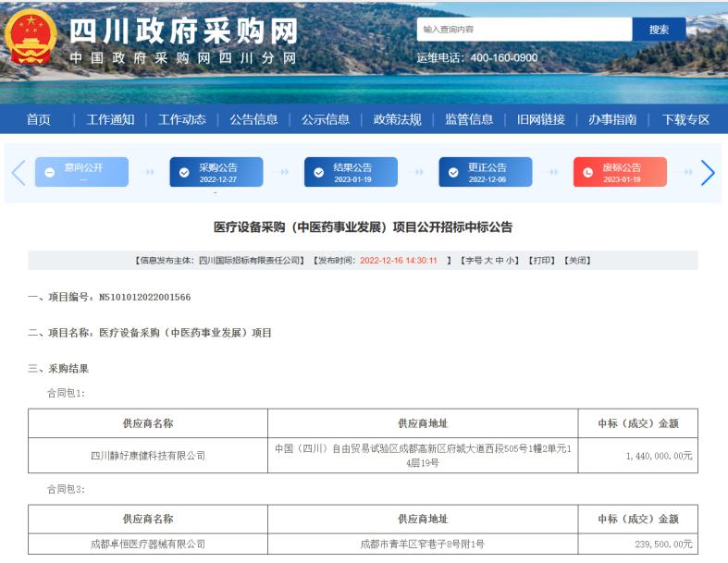Open the 公示信息 menu item
728x563 pixels.
point(326,120)
